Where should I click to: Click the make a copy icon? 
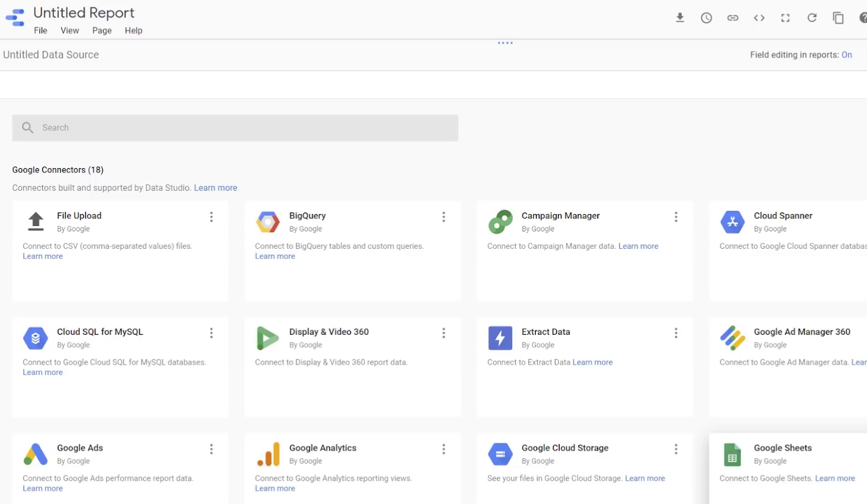pos(838,18)
